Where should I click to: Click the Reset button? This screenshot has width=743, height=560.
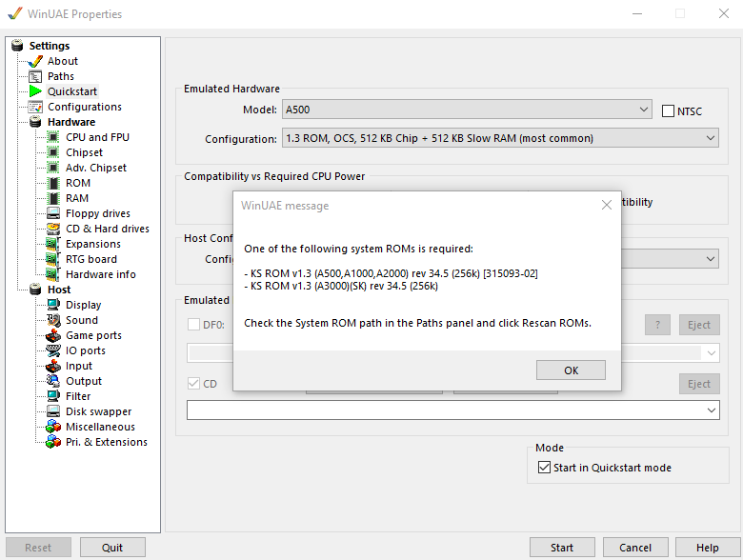tap(38, 548)
